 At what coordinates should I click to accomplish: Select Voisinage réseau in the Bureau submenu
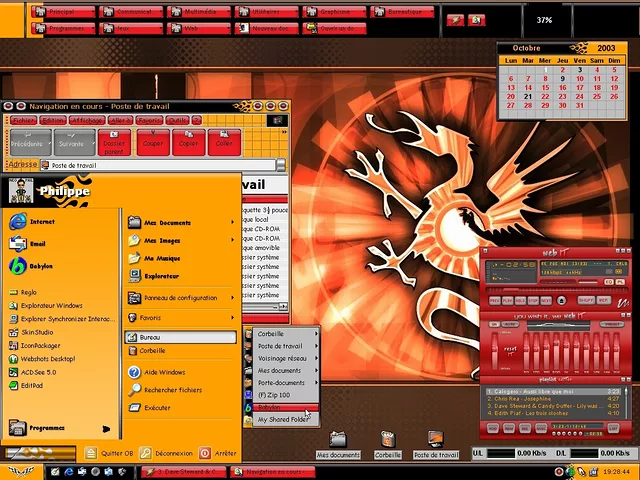point(283,358)
